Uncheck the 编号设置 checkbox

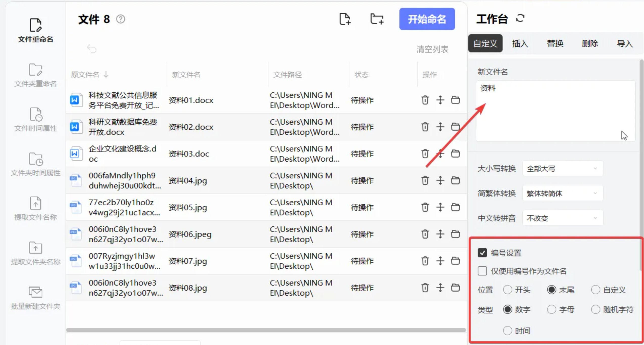tap(482, 253)
